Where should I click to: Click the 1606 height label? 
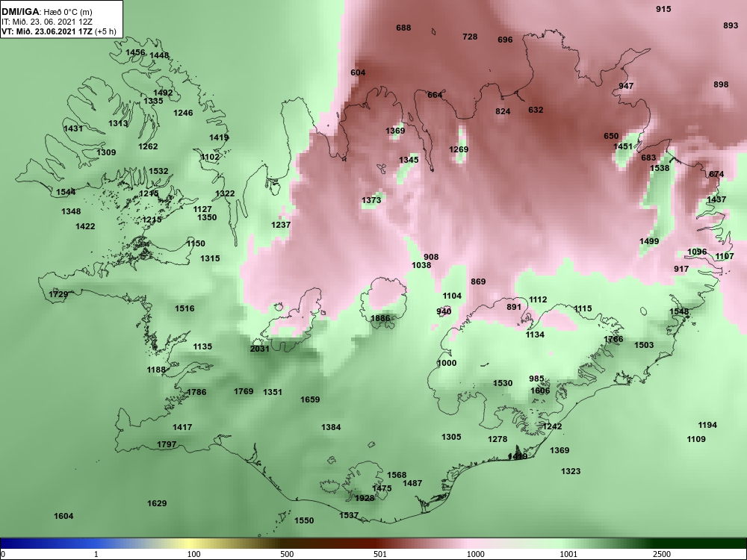(540, 391)
